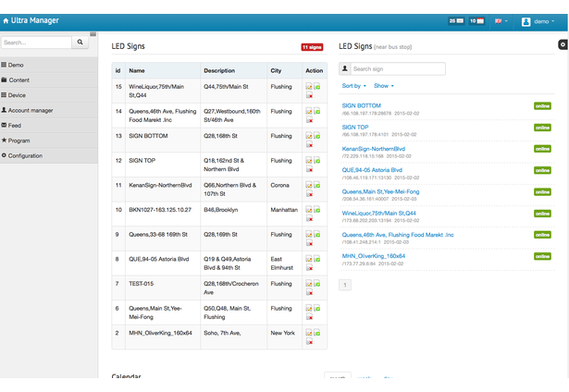Click the person icon beside Search sign
Image resolution: width=569 pixels, height=392 pixels.
pyautogui.click(x=345, y=68)
